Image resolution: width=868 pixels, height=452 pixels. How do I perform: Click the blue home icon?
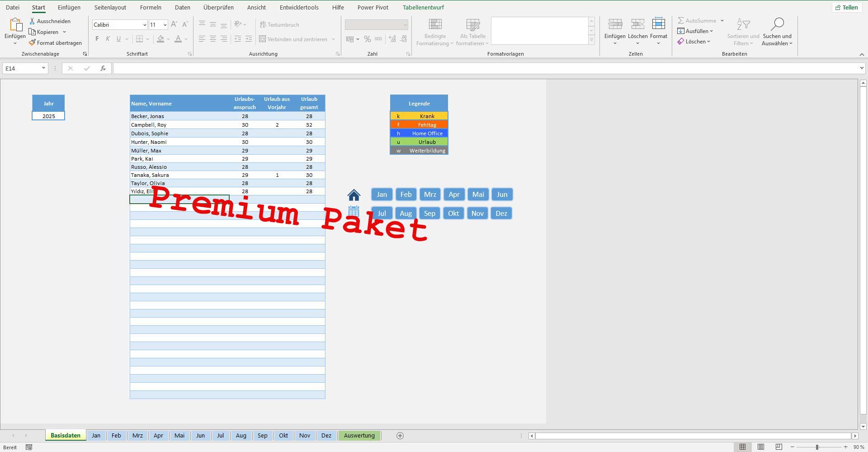tap(354, 195)
